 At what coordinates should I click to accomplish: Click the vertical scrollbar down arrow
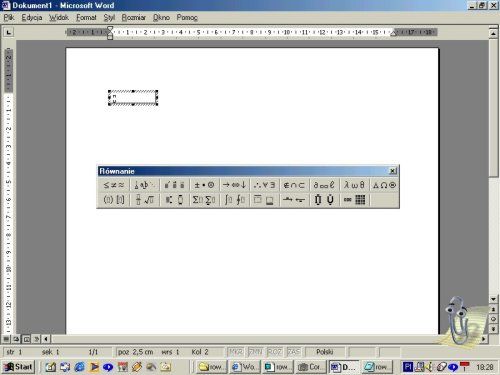pyautogui.click(x=493, y=299)
